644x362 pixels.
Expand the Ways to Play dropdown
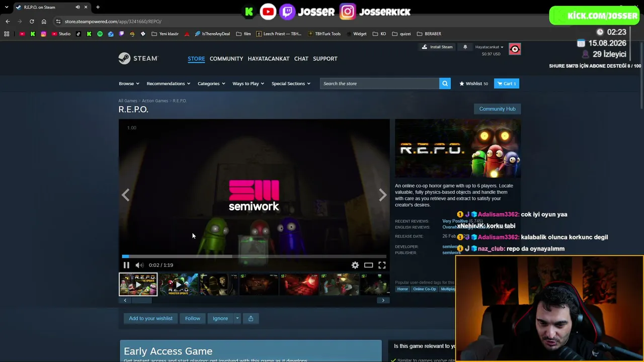click(x=248, y=83)
